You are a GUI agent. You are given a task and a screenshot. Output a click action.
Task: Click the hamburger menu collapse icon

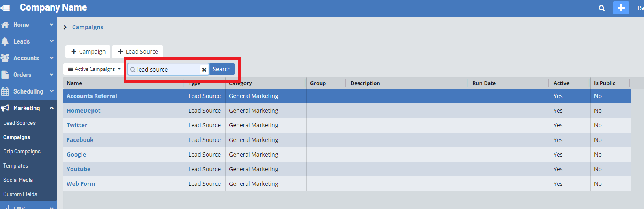(x=5, y=8)
